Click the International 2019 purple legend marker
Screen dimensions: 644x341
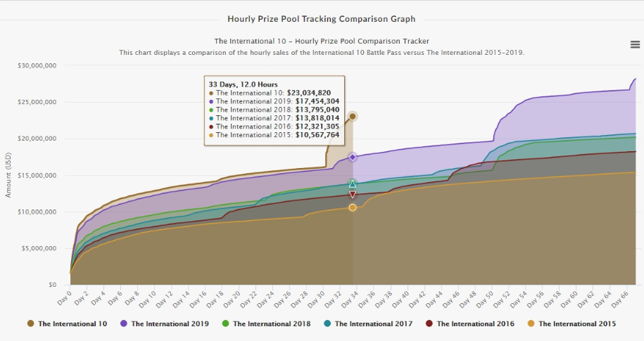tap(123, 323)
